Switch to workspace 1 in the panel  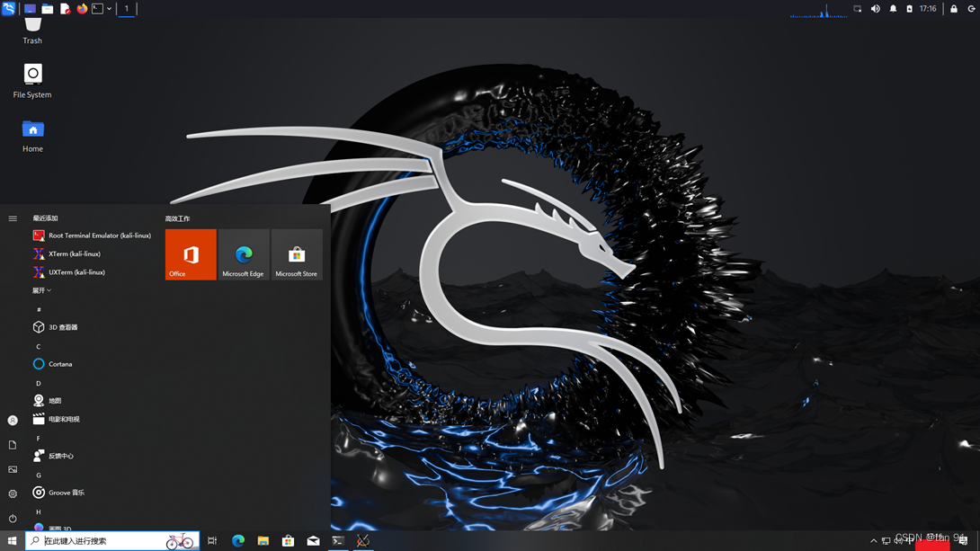point(126,9)
